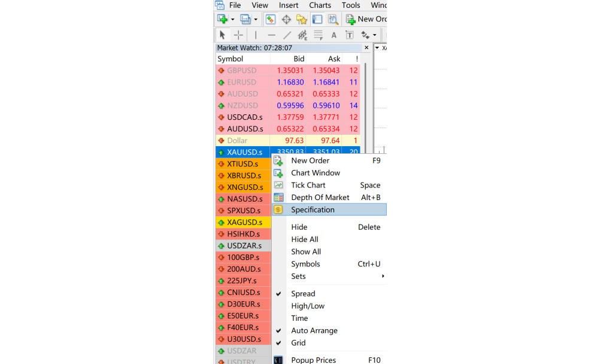This screenshot has width=610, height=364.
Task: Select the XTIUSD.s symbol row
Action: coord(244,163)
